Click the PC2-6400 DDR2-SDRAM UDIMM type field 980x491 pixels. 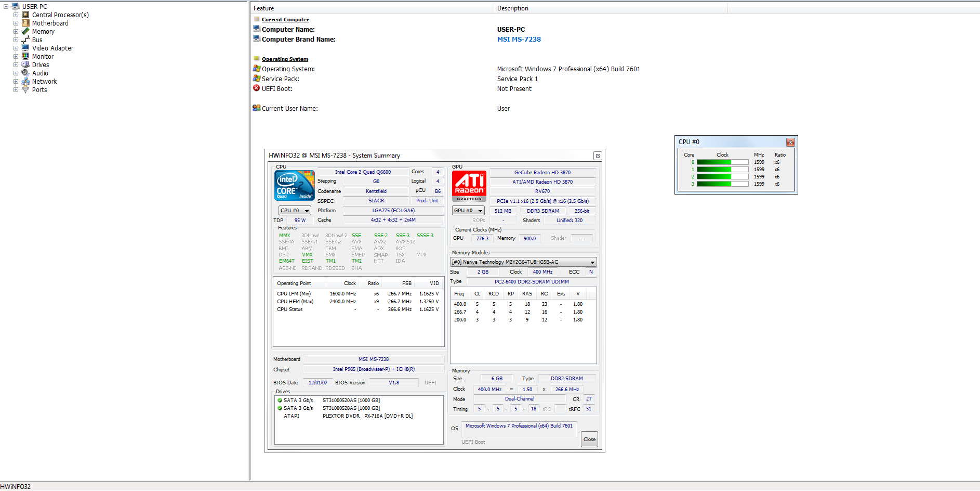(532, 282)
